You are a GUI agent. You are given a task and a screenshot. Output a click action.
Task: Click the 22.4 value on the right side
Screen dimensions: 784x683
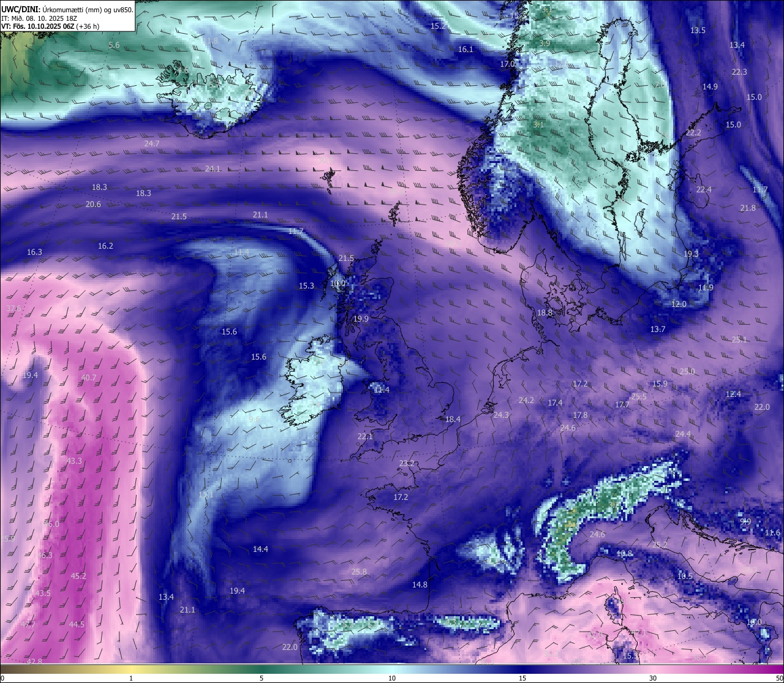[704, 190]
